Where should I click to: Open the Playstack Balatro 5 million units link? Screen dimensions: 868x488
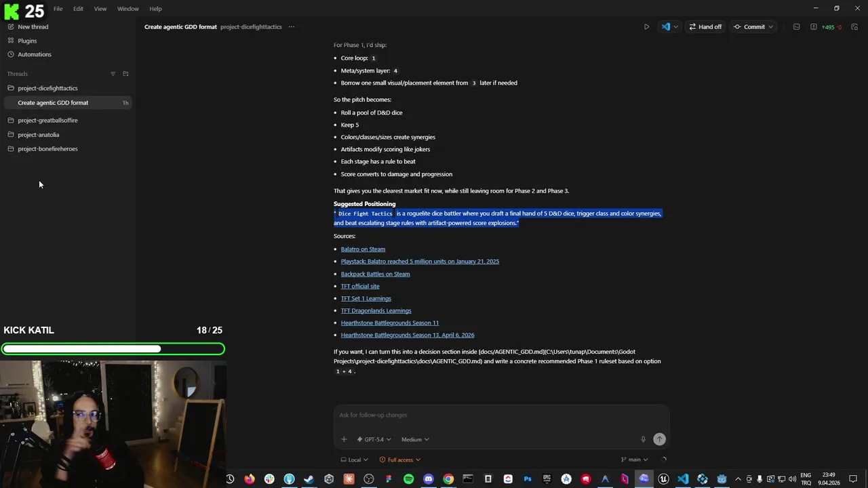coord(420,262)
